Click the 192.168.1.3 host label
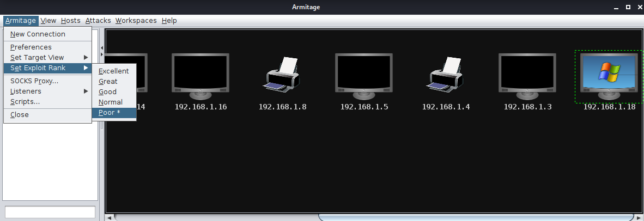Image resolution: width=644 pixels, height=221 pixels. click(x=527, y=107)
